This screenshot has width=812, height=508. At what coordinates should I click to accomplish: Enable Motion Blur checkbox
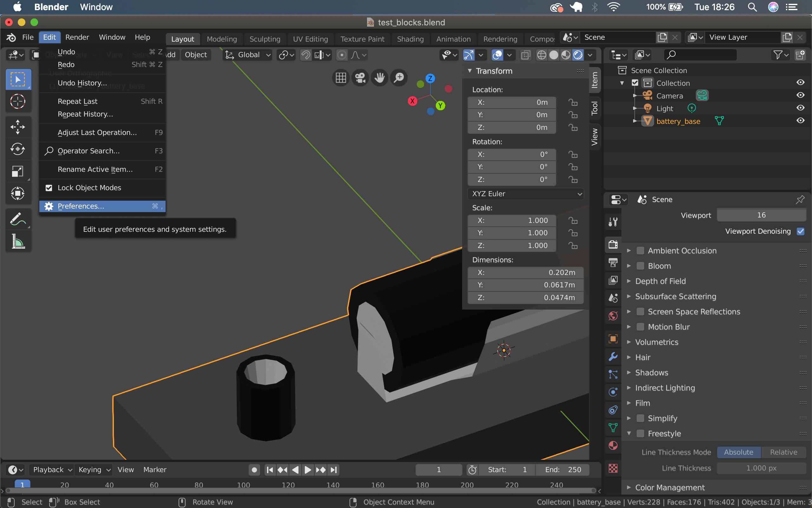(x=640, y=327)
